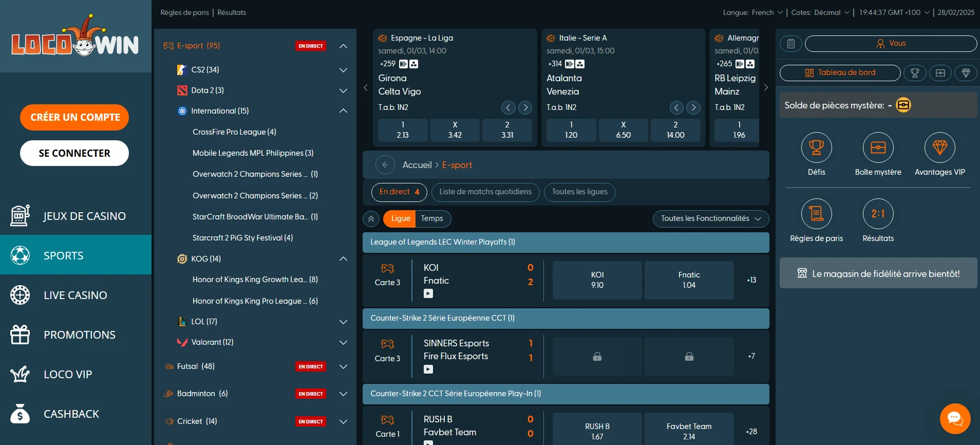
Task: Open the Avantages VIP diamond icon
Action: click(x=939, y=147)
